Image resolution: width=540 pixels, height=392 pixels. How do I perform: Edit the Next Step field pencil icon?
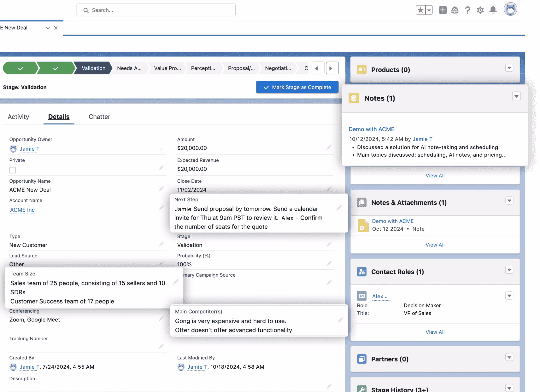click(339, 208)
